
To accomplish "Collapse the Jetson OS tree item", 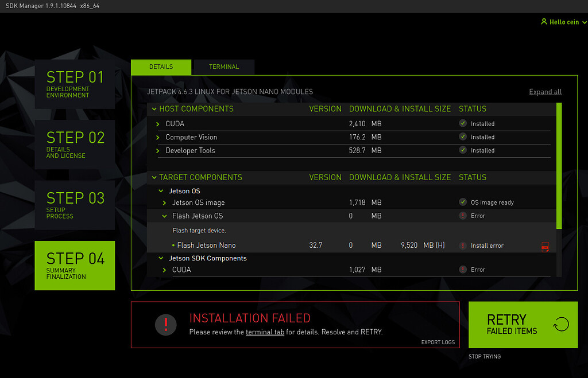I will [x=161, y=190].
